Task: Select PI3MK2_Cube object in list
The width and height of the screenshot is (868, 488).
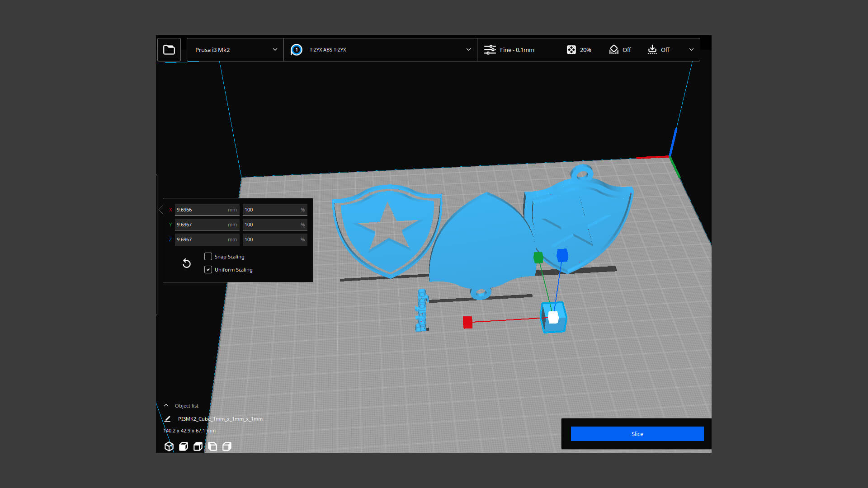Action: coord(220,419)
